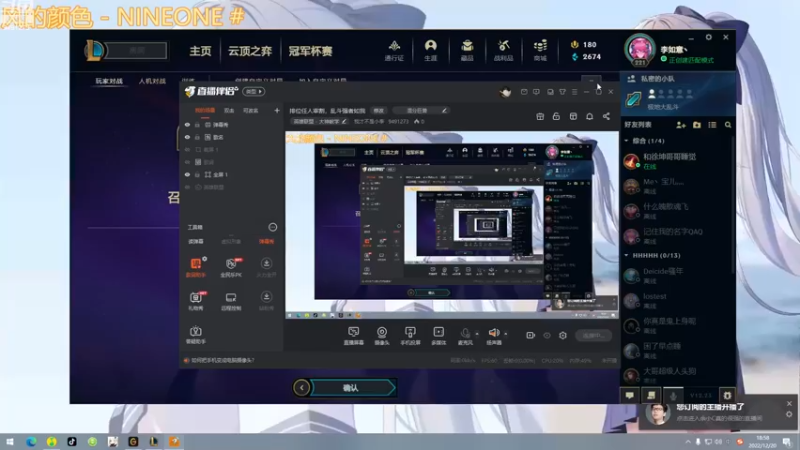The height and width of the screenshot is (450, 800).
Task: Open the 主页 tab in League client
Action: coord(200,51)
